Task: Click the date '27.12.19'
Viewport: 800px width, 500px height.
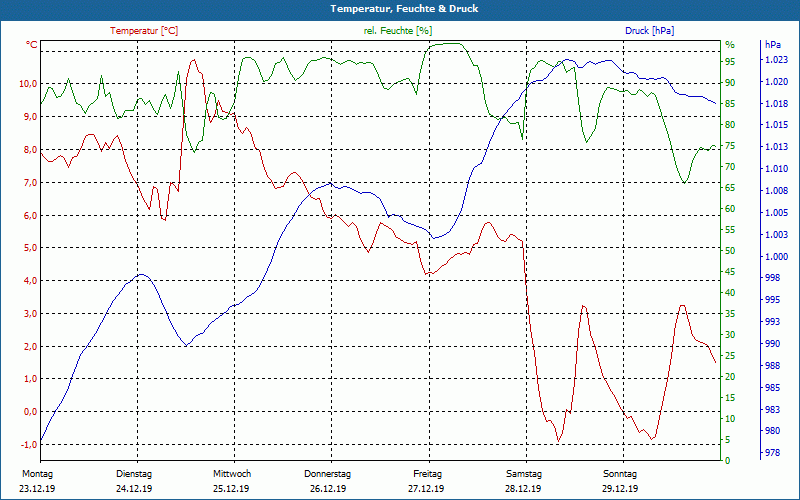Action: click(426, 489)
